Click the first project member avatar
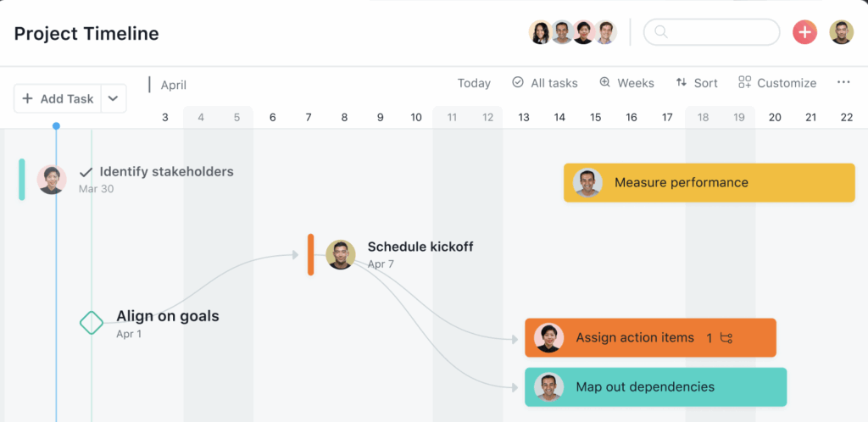 click(540, 33)
